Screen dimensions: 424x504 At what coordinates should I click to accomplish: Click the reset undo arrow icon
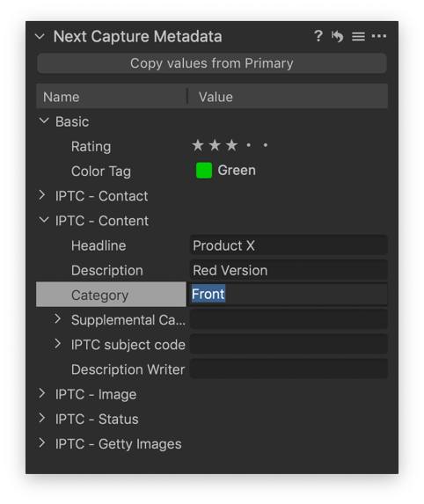click(337, 36)
